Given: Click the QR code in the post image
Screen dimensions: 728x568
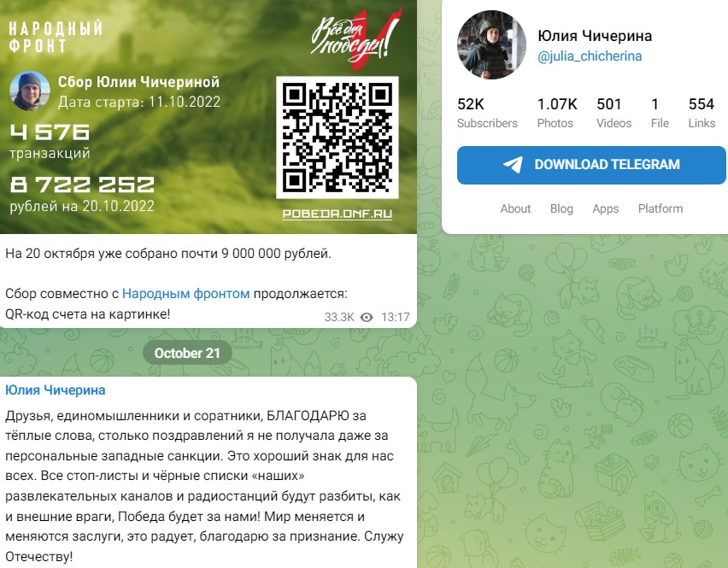Looking at the screenshot, I should 337,138.
